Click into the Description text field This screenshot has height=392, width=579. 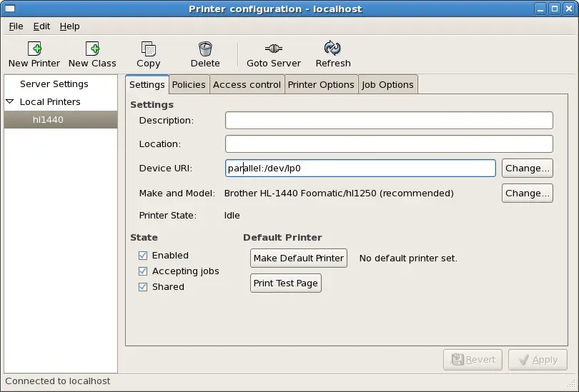[389, 121]
